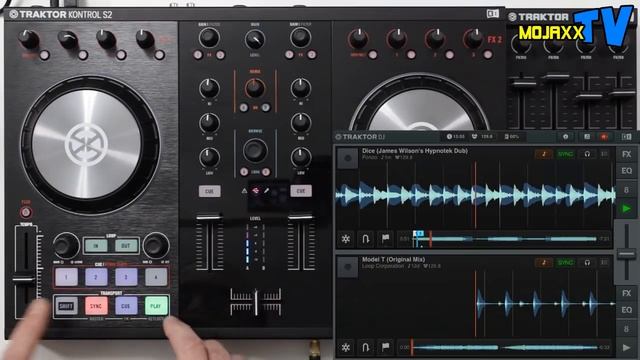The image size is (640, 360).
Task: Click the left deck tempo fader
Action: tap(24, 280)
